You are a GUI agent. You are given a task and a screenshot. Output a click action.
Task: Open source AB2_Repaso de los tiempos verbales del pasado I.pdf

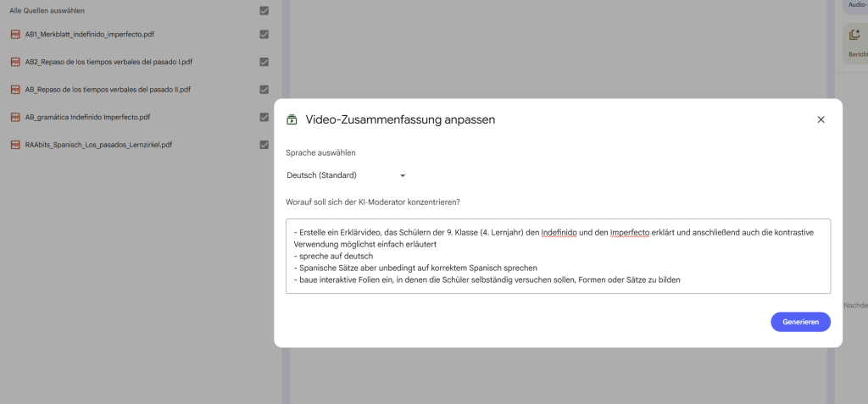click(x=109, y=62)
